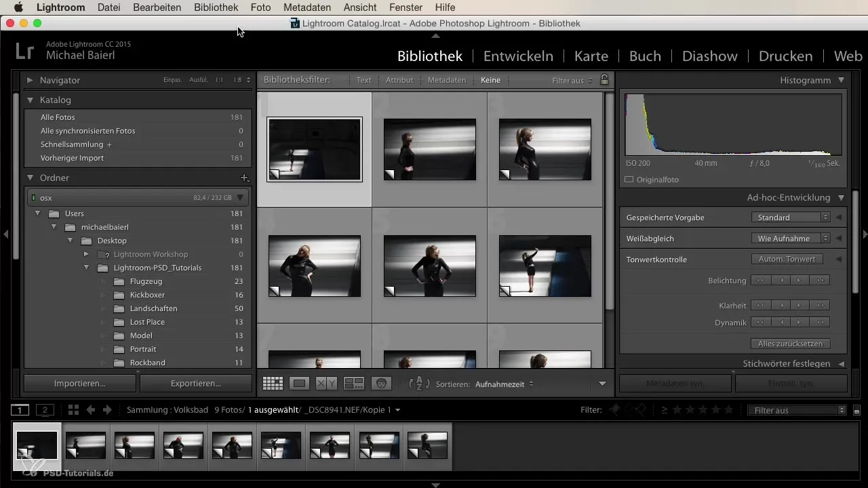The image size is (868, 488).
Task: Click the Exportieren button
Action: pos(195,384)
